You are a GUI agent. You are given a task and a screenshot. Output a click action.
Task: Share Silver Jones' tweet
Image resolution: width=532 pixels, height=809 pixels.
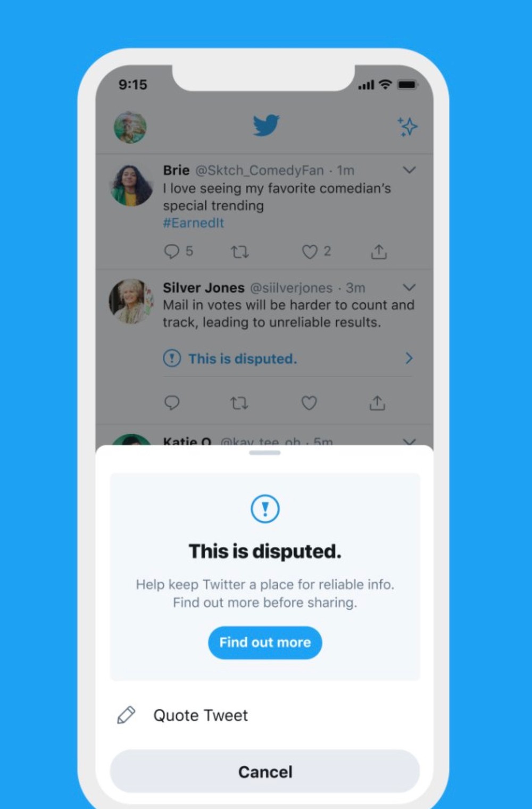click(377, 403)
